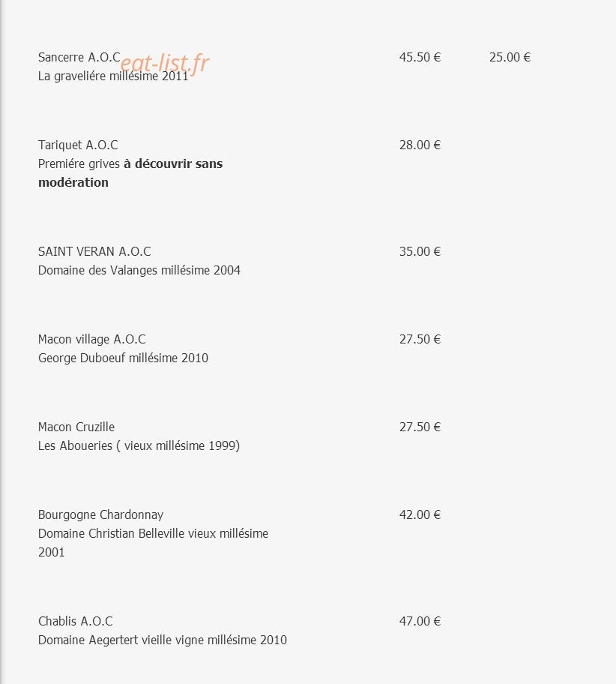Select the Sancerre A.O.C wine name

(x=79, y=57)
